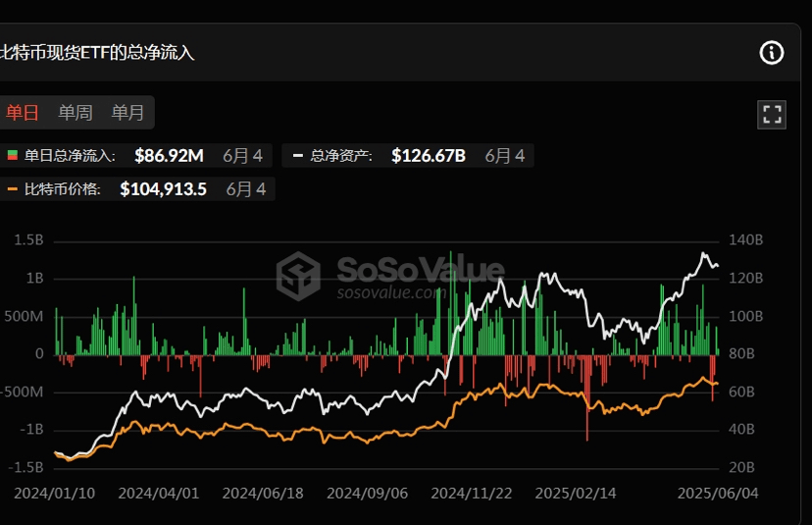Click the $104,913.5 bitcoin price value

[163, 189]
